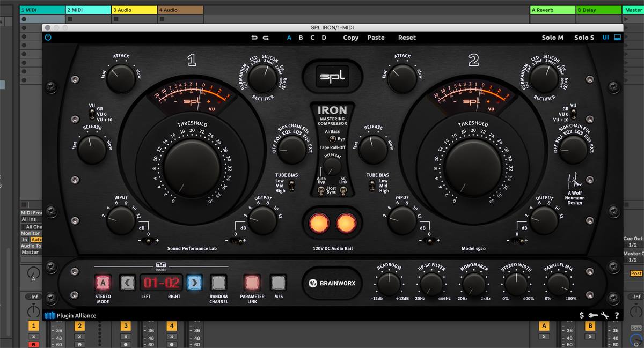This screenshot has height=348, width=644.
Task: Click channel 2 Side Chain EQs knob
Action: tap(573, 150)
